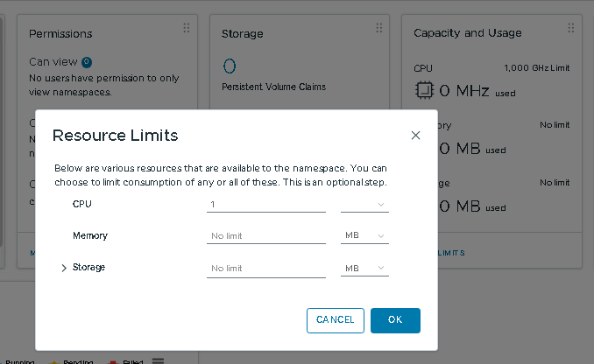Open the Storage unit MB dropdown
The height and width of the screenshot is (364, 594).
(364, 269)
